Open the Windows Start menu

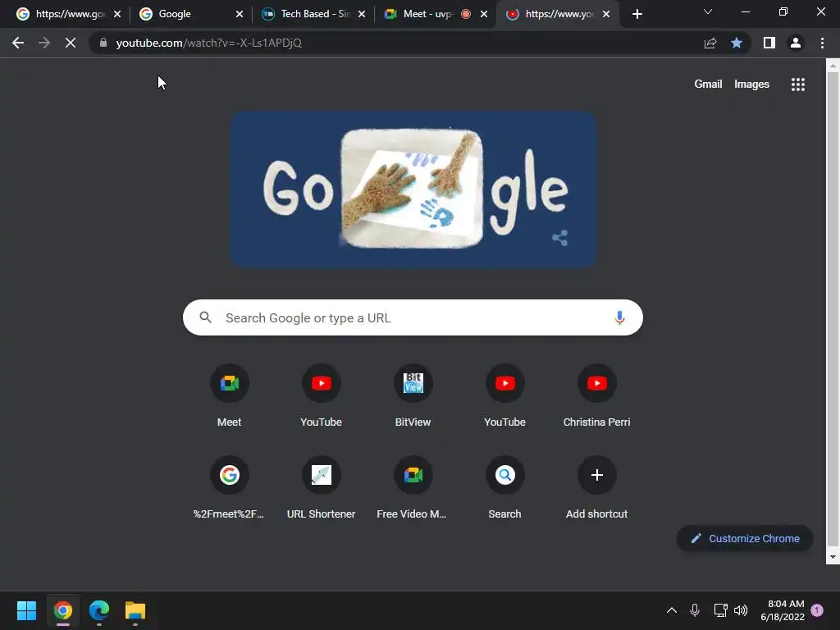point(26,610)
